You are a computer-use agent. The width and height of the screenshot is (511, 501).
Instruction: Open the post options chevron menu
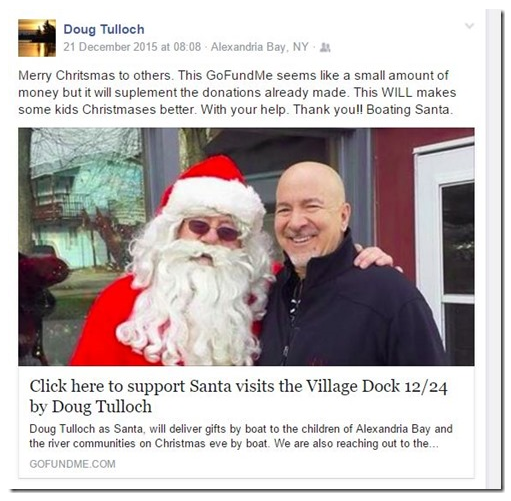pos(469,26)
